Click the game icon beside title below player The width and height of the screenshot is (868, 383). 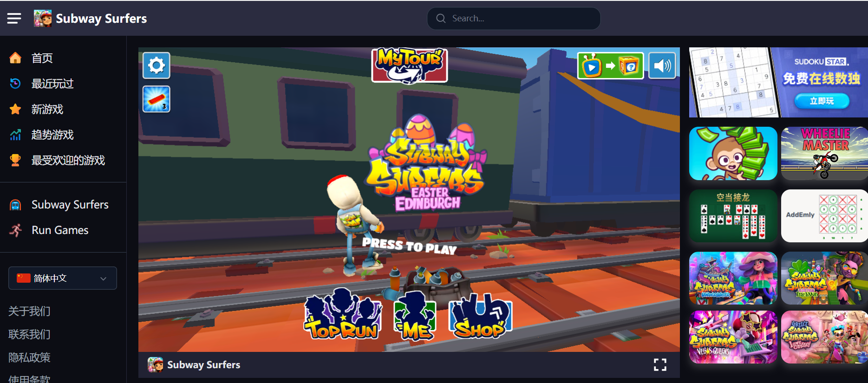click(156, 364)
